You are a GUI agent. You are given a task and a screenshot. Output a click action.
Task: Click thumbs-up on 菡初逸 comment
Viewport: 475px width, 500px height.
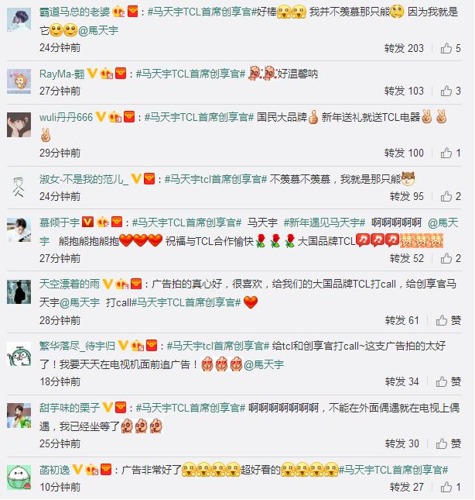[x=446, y=487]
